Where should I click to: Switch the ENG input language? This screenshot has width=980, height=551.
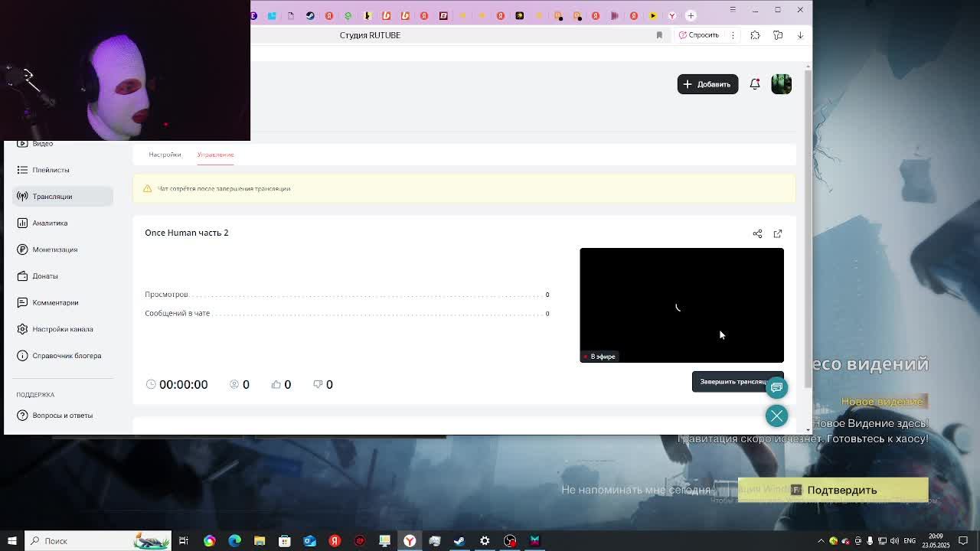pos(910,541)
